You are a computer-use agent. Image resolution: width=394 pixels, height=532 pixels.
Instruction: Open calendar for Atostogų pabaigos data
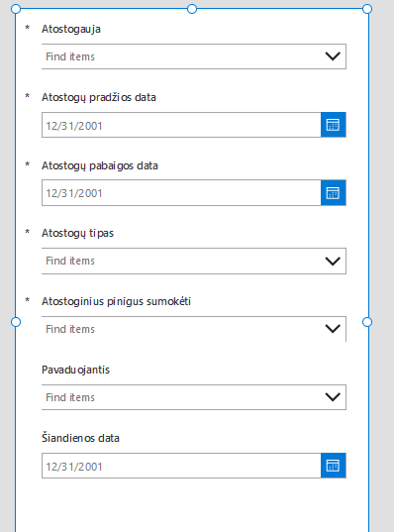point(334,193)
